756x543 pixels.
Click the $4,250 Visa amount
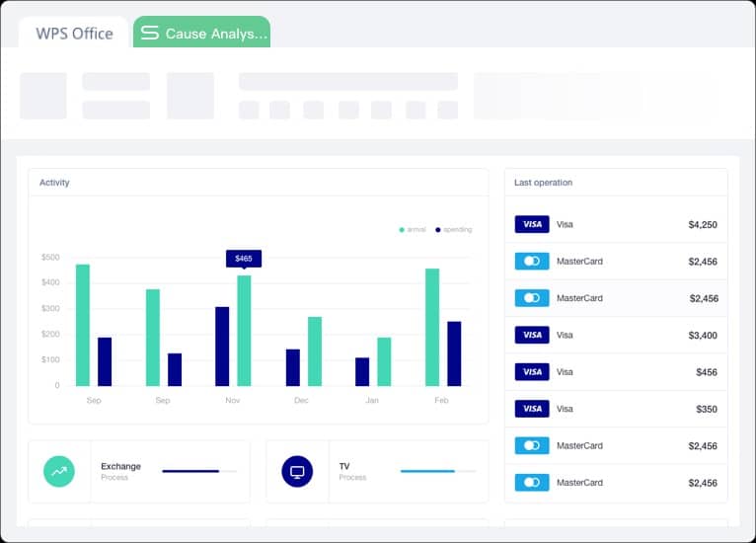(703, 225)
